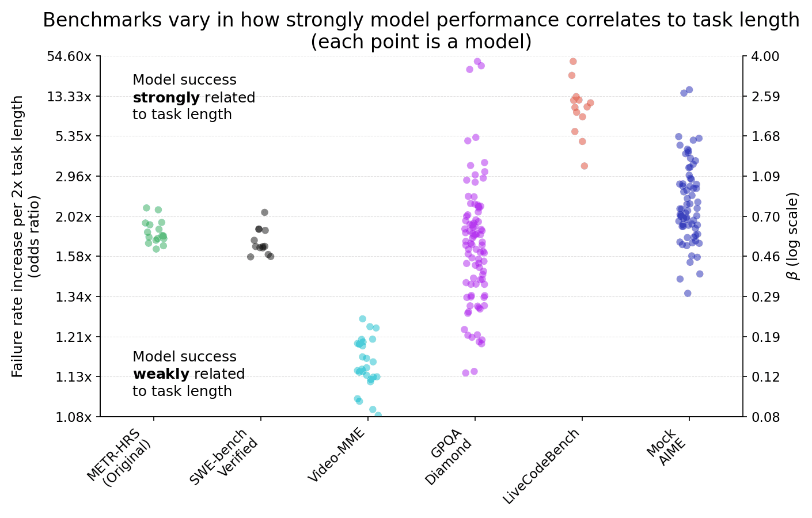Click the chart title text

[421, 31]
